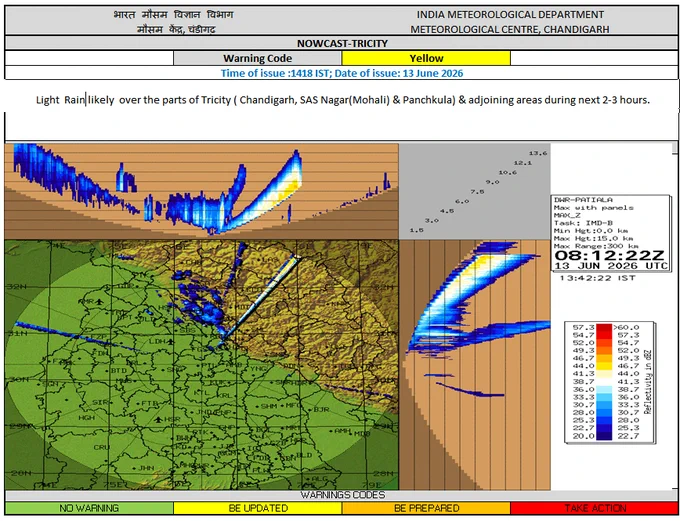Click the red TAKE ACTION legend bar
This screenshot has height=521, width=680.
point(595,508)
